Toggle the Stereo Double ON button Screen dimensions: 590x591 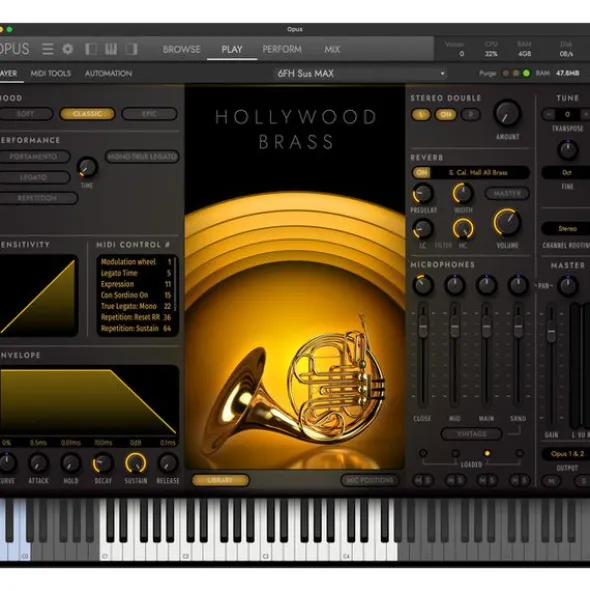[x=446, y=115]
